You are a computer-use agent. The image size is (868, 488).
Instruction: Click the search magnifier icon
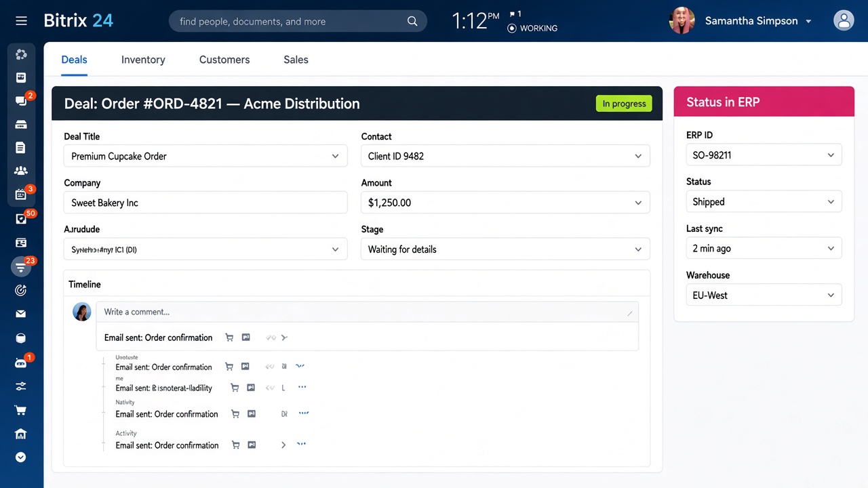point(412,21)
